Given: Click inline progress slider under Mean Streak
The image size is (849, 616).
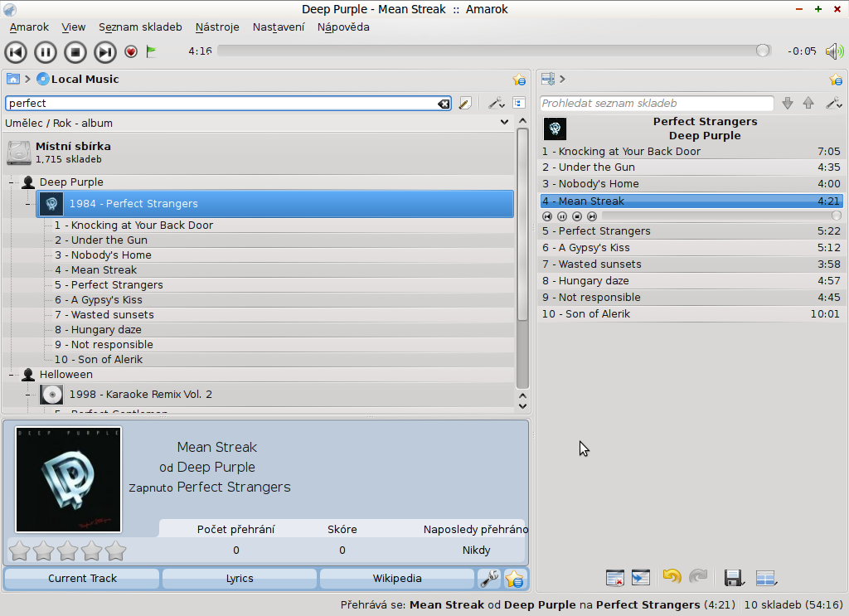Looking at the screenshot, I should [722, 216].
